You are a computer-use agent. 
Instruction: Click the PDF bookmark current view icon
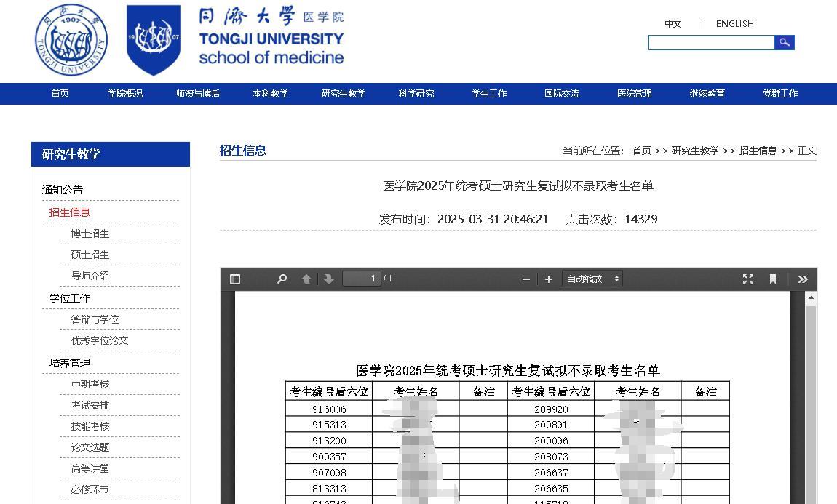[x=772, y=279]
